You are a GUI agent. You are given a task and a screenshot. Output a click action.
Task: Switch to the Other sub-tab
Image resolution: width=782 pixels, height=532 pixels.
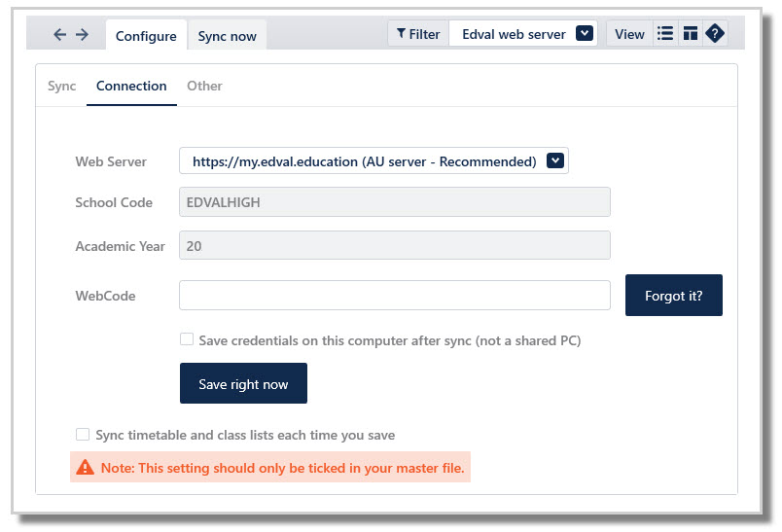point(204,86)
